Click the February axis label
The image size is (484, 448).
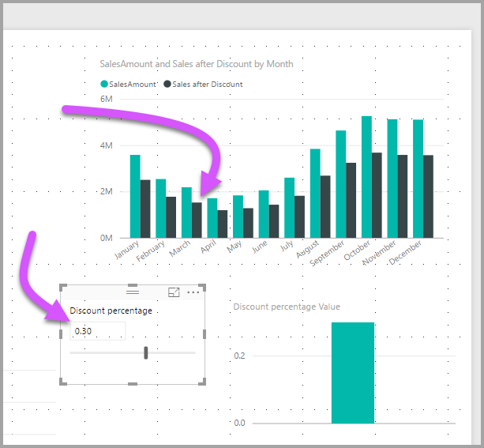tap(151, 251)
